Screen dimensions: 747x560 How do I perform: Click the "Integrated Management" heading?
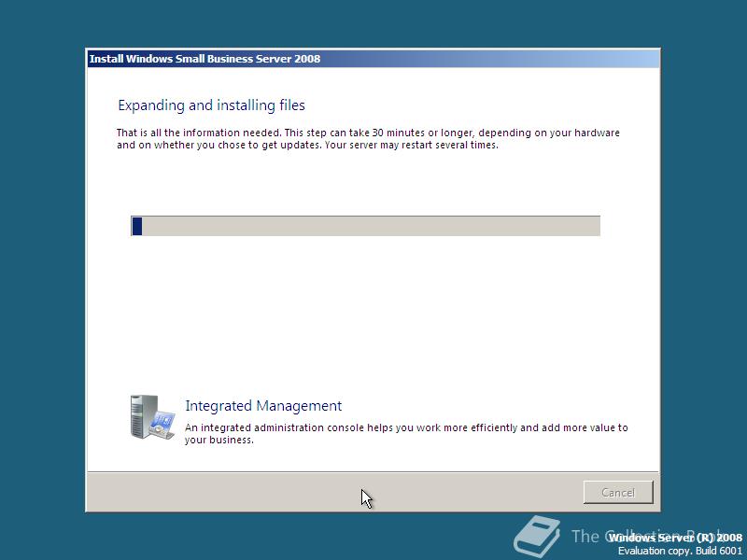pos(263,406)
